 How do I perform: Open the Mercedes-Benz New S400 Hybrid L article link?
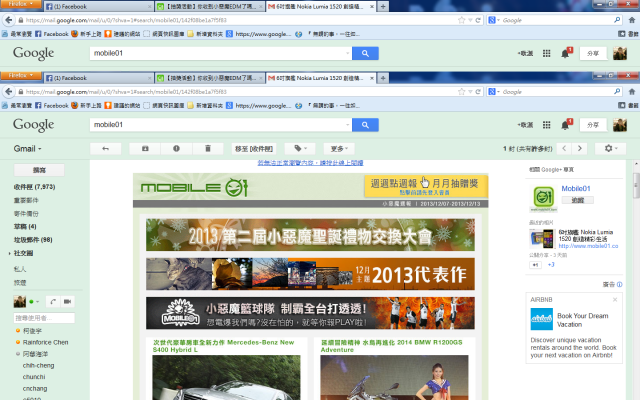pyautogui.click(x=223, y=346)
